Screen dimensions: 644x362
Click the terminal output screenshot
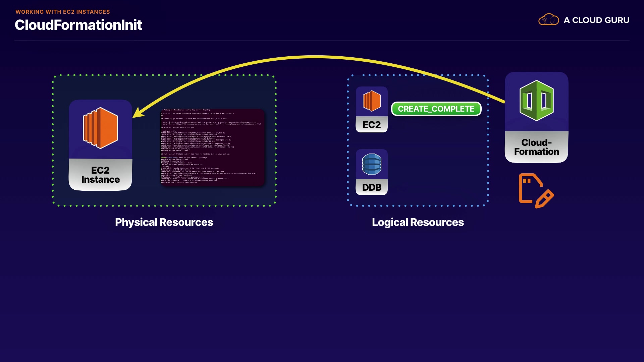(213, 147)
